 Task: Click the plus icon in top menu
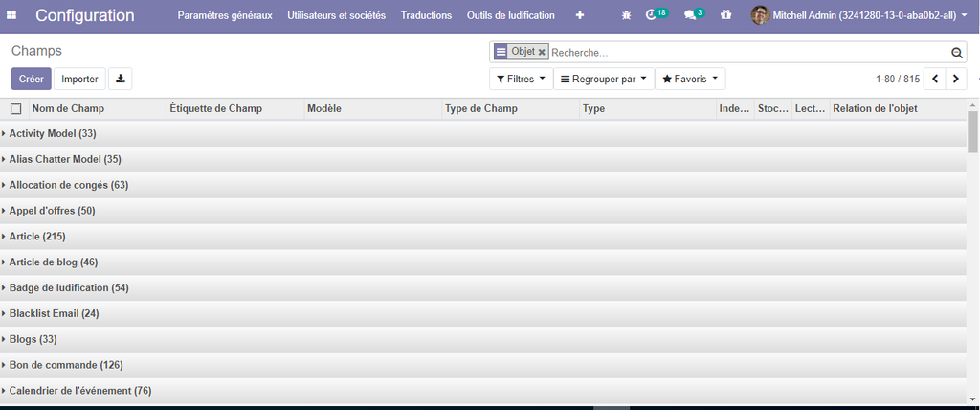point(579,15)
